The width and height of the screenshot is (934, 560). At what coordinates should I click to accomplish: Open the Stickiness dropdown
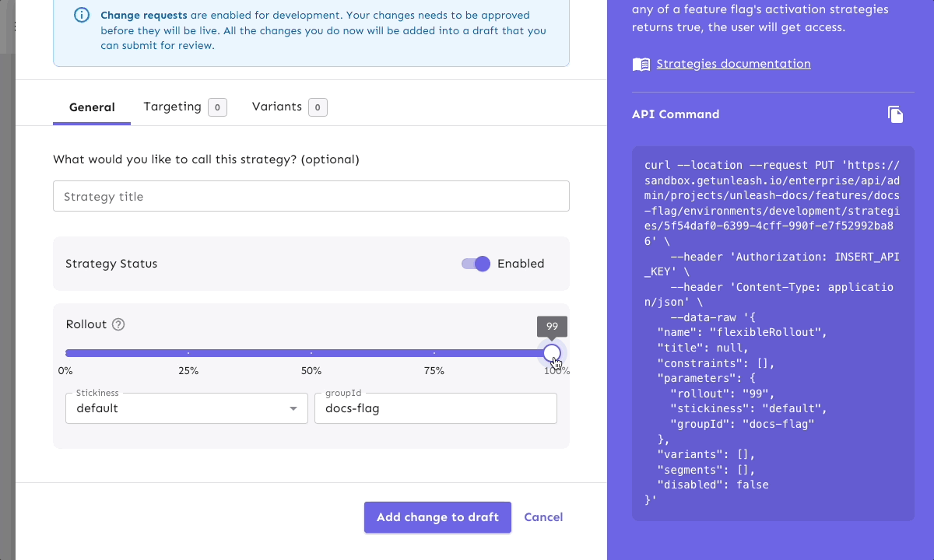(186, 408)
